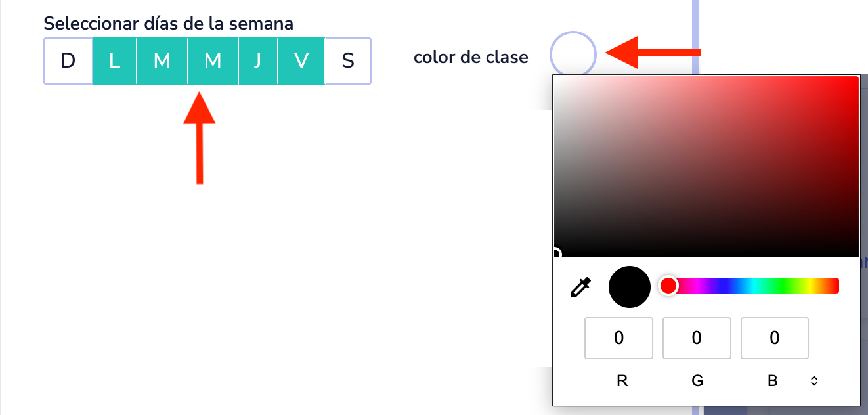868x415 pixels.
Task: Switch color format with the up-down arrows
Action: (x=814, y=381)
